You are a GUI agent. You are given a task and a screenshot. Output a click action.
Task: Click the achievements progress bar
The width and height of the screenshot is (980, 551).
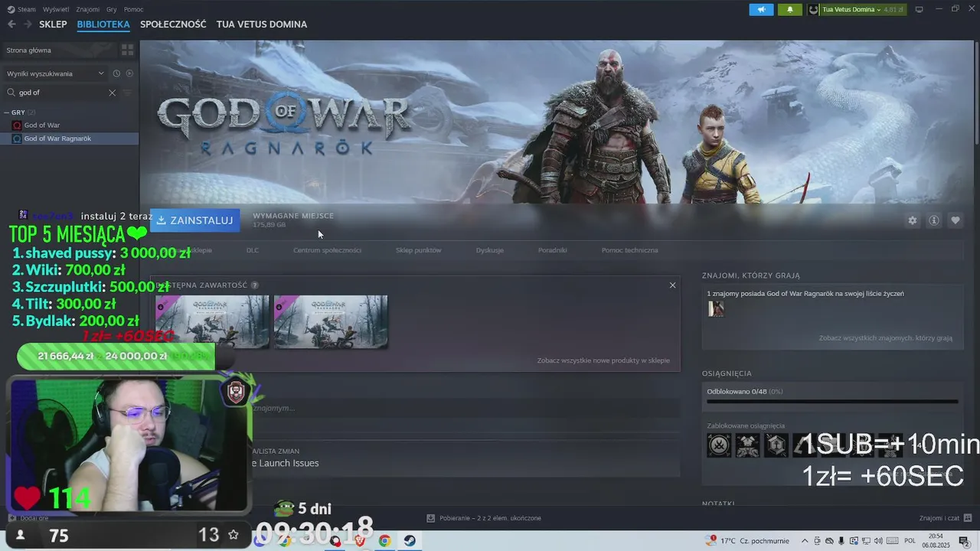(832, 401)
